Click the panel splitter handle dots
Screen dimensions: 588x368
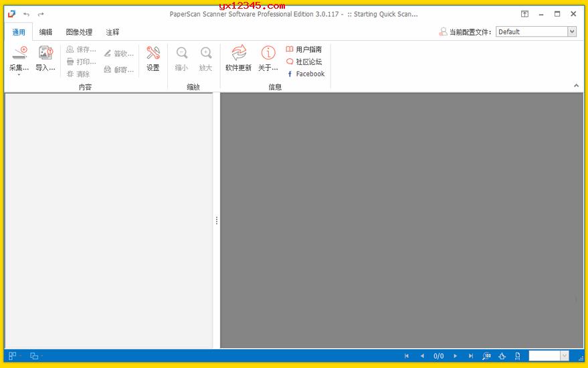216,221
